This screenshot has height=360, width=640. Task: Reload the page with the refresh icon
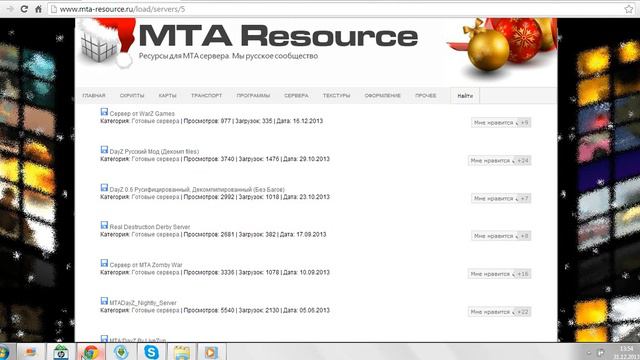click(x=24, y=9)
